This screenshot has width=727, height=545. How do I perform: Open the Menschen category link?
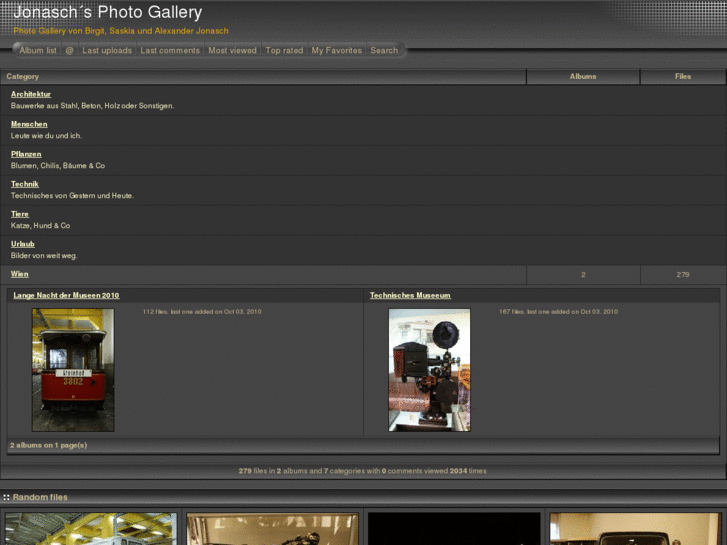click(x=29, y=124)
